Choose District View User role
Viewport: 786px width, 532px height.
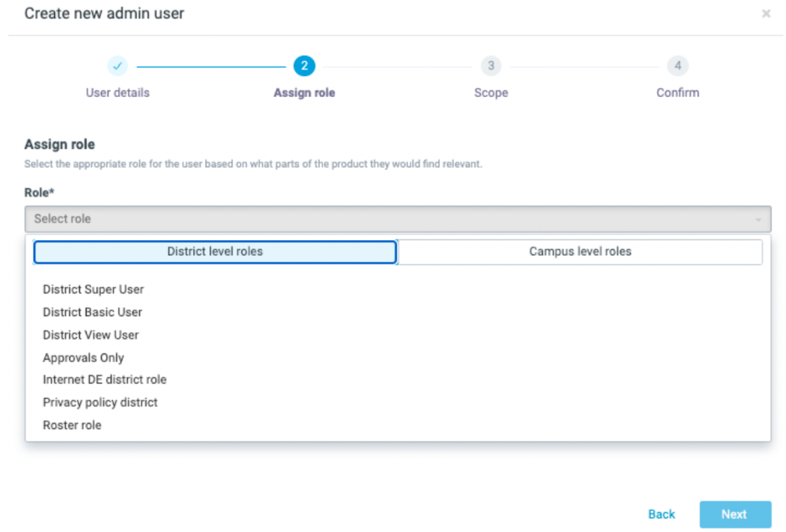pos(91,335)
